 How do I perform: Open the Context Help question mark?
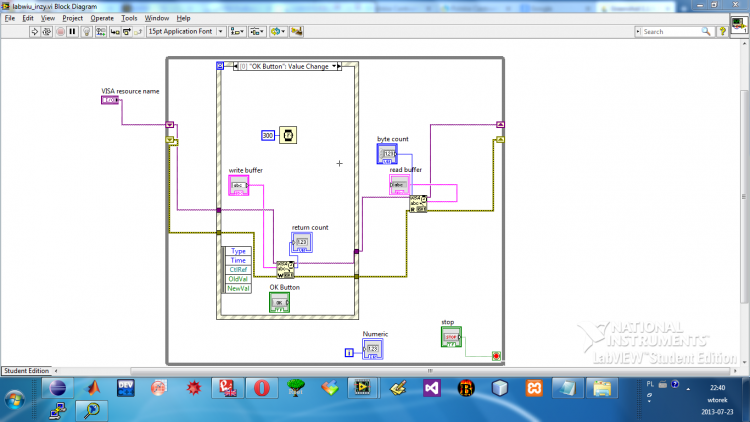pyautogui.click(x=722, y=32)
